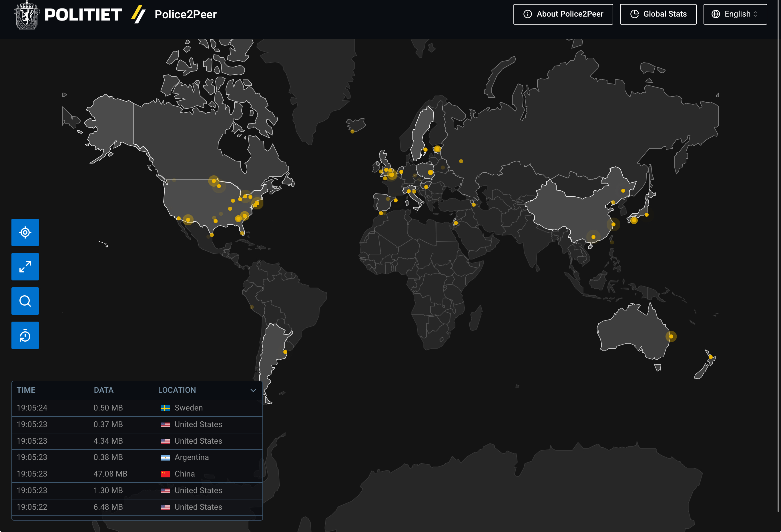Viewport: 781px width, 532px height.
Task: Click the fullscreen expand arrows button
Action: tap(25, 266)
